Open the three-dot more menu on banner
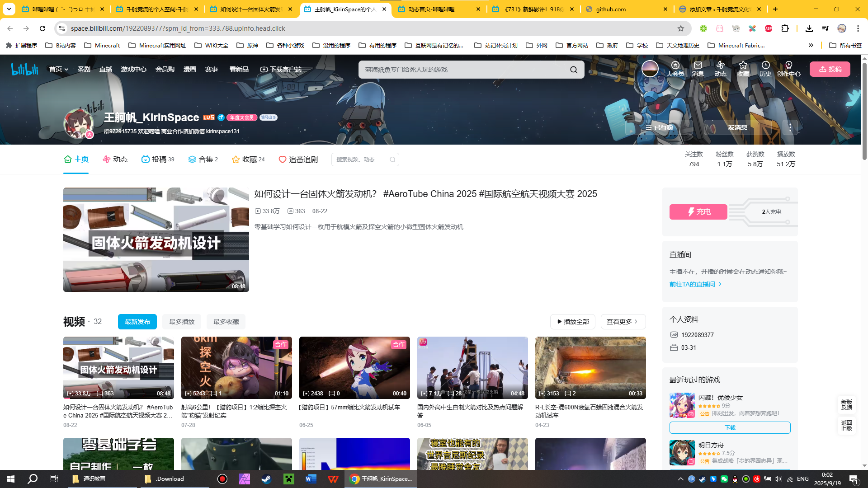The image size is (868, 488). pos(790,127)
